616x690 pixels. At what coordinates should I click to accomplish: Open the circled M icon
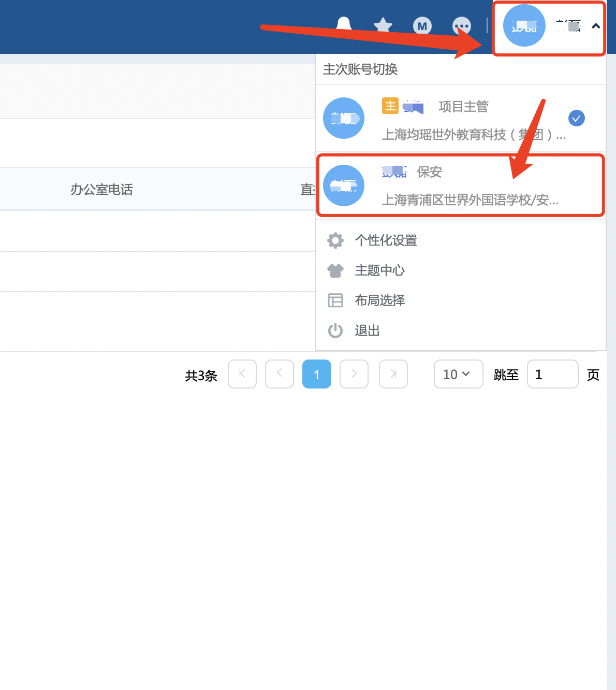pyautogui.click(x=422, y=26)
